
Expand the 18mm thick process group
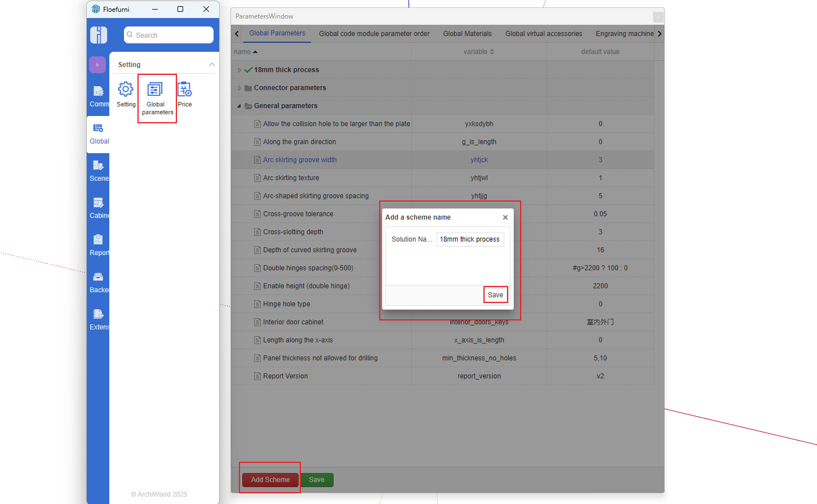[239, 70]
